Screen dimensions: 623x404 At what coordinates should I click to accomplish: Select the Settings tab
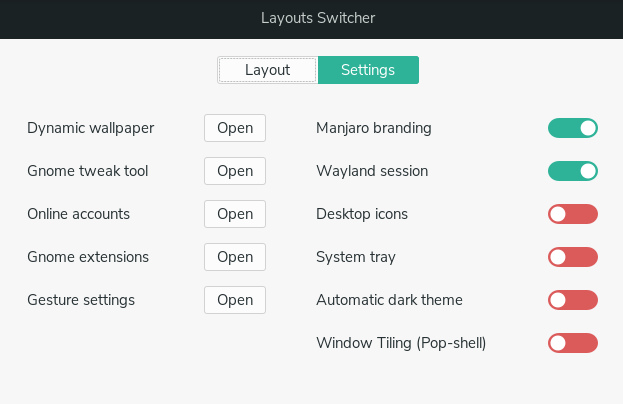click(x=368, y=70)
